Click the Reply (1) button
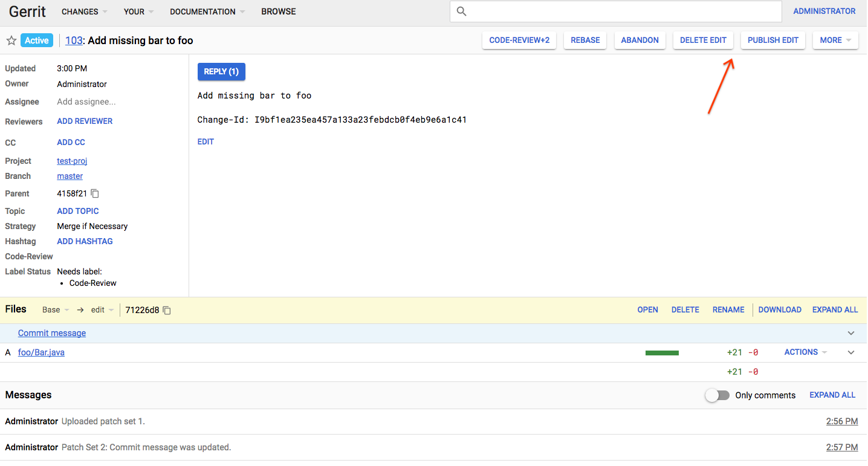 (221, 71)
